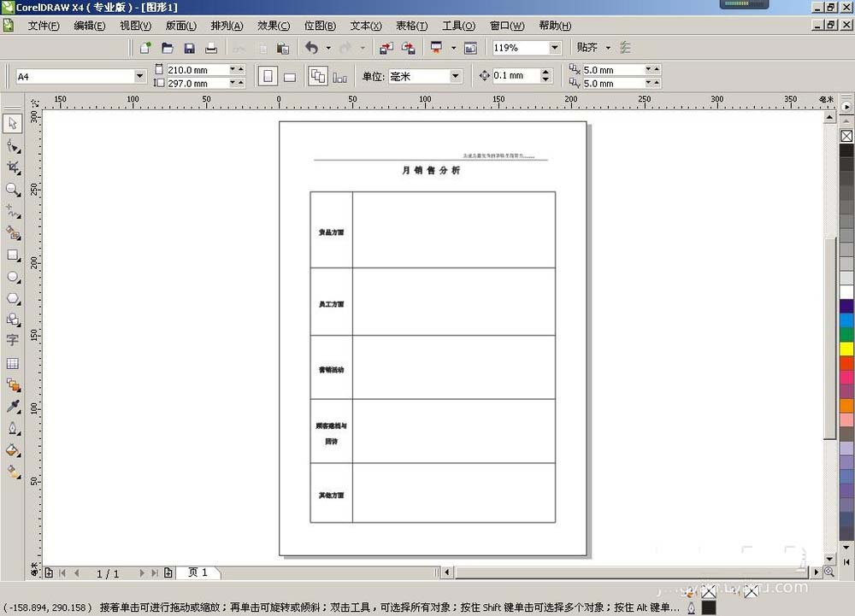This screenshot has height=616, width=855.
Task: Switch page orientation to landscape
Action: [290, 76]
